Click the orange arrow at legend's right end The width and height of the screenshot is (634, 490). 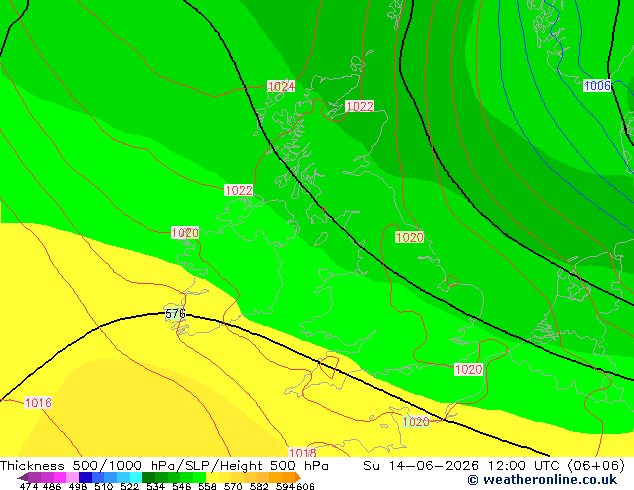[298, 477]
